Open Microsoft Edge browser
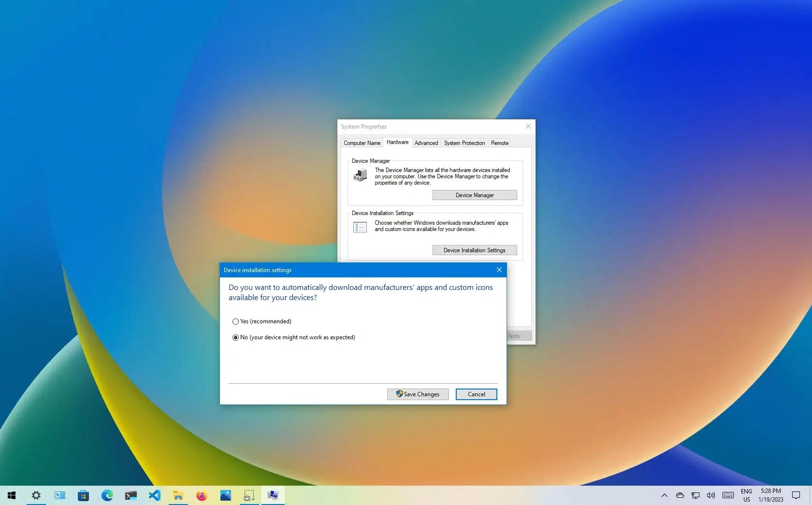 point(107,495)
